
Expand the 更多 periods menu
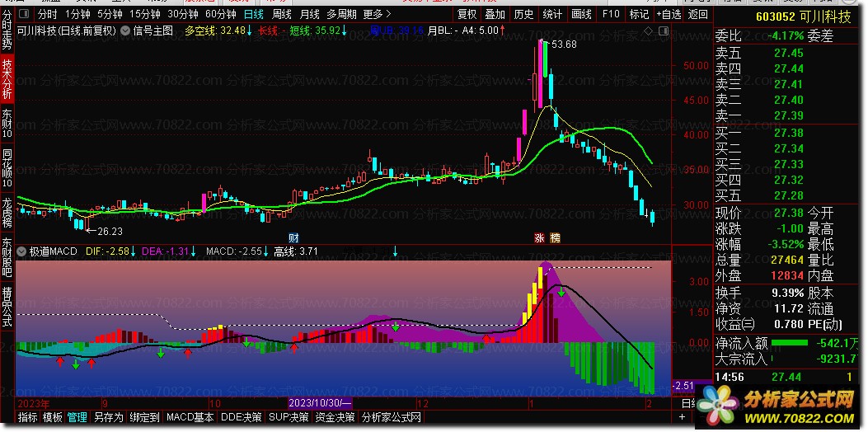pos(377,14)
